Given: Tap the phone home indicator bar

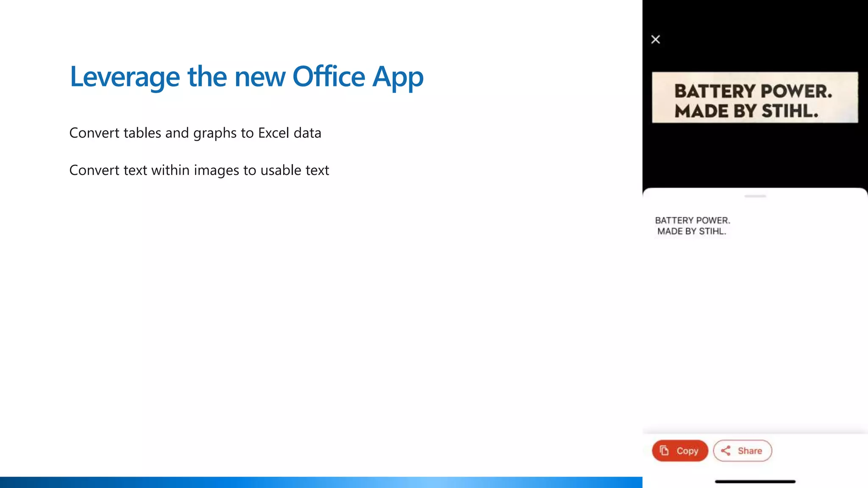Looking at the screenshot, I should click(x=755, y=482).
